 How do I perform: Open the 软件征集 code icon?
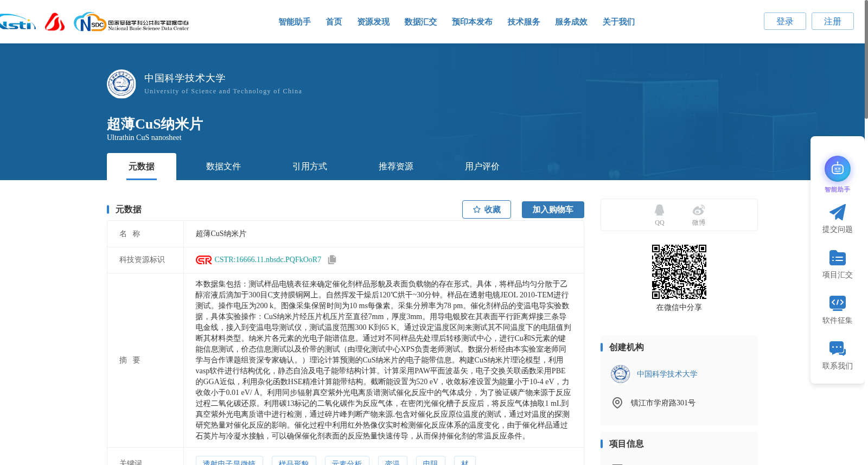837,303
